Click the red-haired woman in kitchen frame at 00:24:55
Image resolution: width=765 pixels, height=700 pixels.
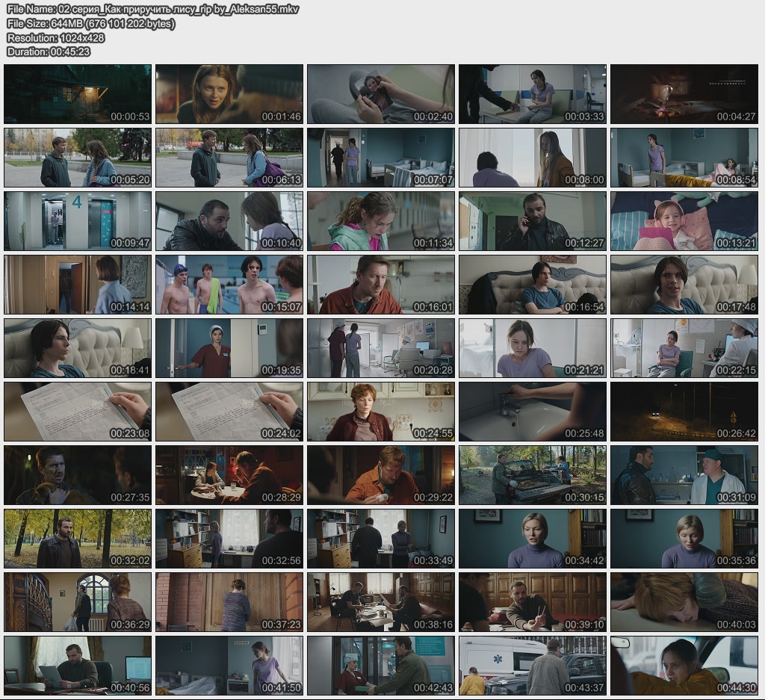click(x=380, y=412)
